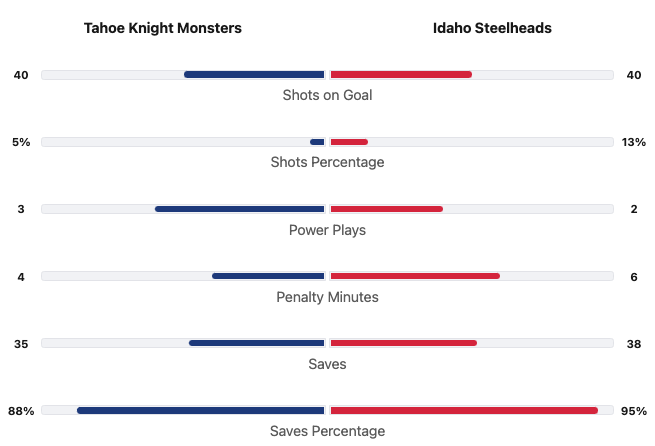
Task: Click the 13% shots percentage value
Action: [x=633, y=142]
